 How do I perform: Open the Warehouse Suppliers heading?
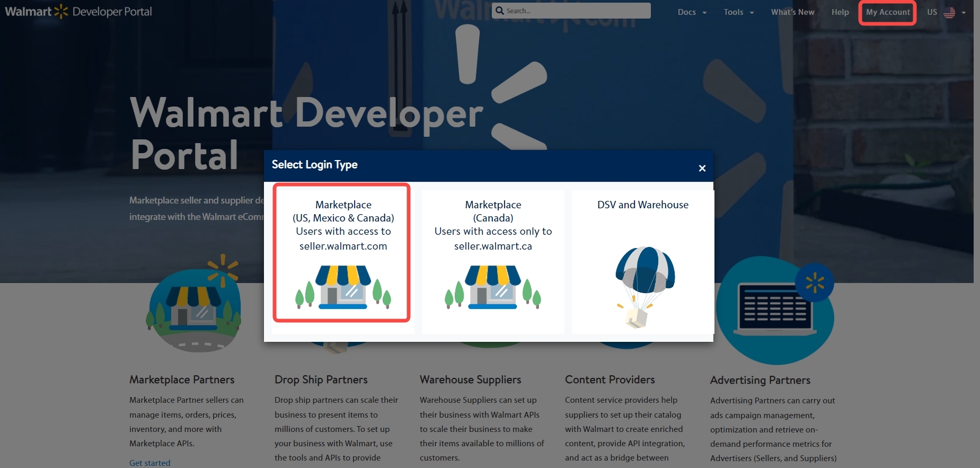pos(470,379)
